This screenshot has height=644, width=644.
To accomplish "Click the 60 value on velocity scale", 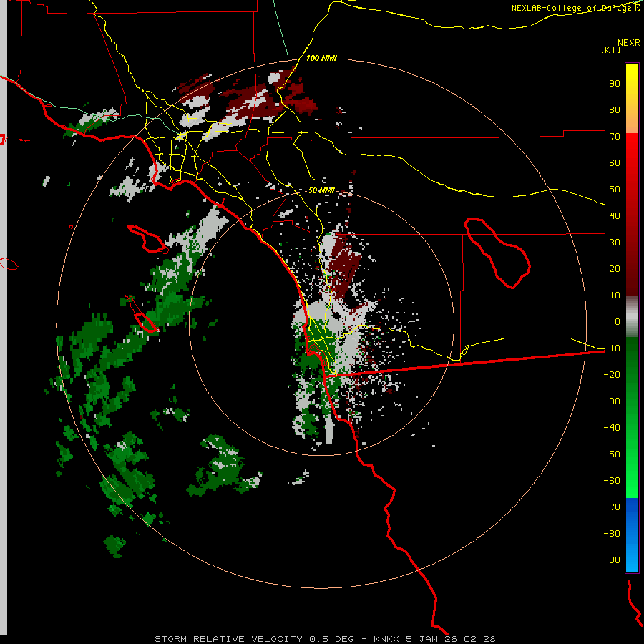I will point(615,162).
